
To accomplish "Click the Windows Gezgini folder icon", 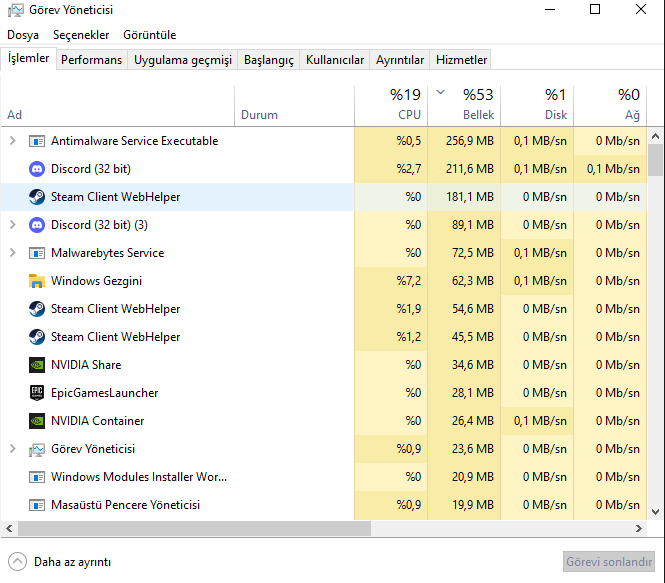I will click(37, 281).
